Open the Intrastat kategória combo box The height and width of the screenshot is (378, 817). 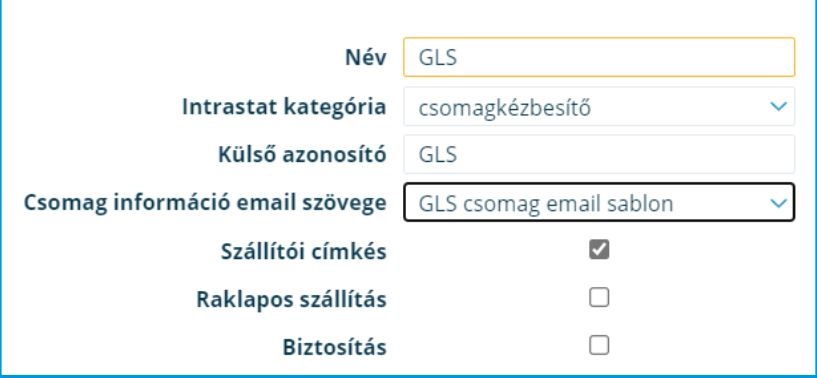click(x=599, y=106)
